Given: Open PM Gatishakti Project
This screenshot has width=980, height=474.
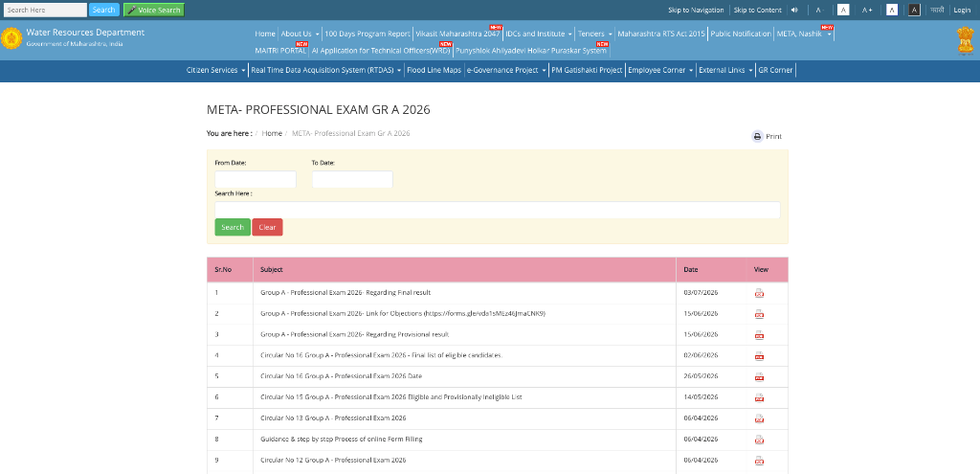Looking at the screenshot, I should [587, 71].
